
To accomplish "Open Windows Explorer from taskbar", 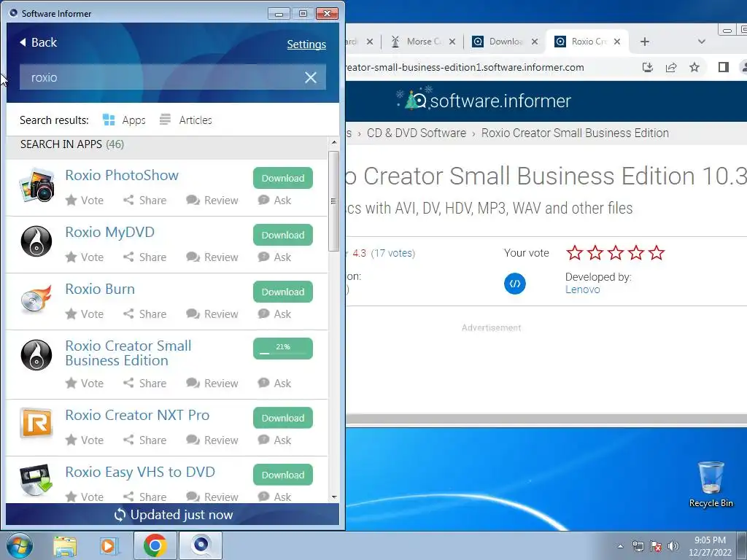I will [65, 545].
